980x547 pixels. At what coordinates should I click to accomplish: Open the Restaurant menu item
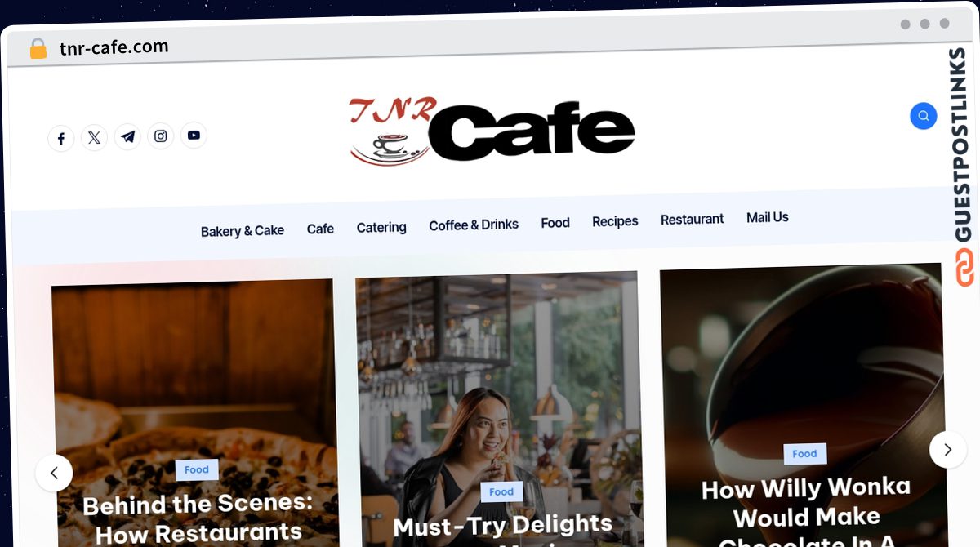693,219
